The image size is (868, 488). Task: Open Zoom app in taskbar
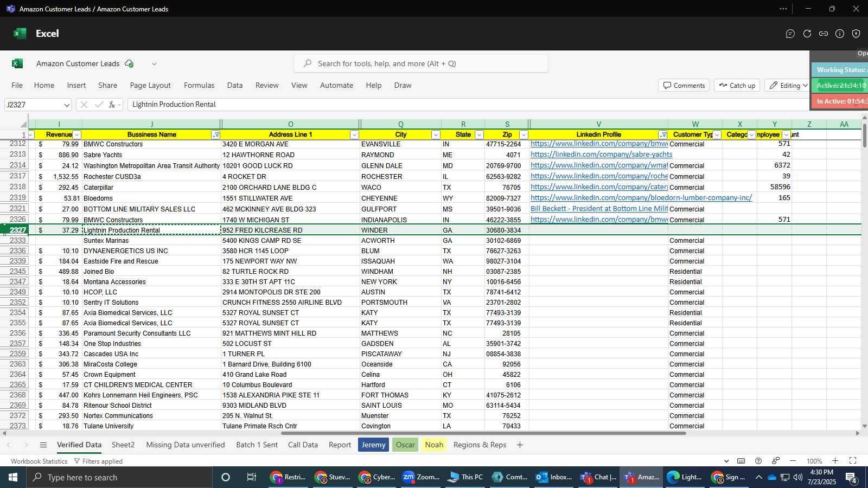pos(421,477)
